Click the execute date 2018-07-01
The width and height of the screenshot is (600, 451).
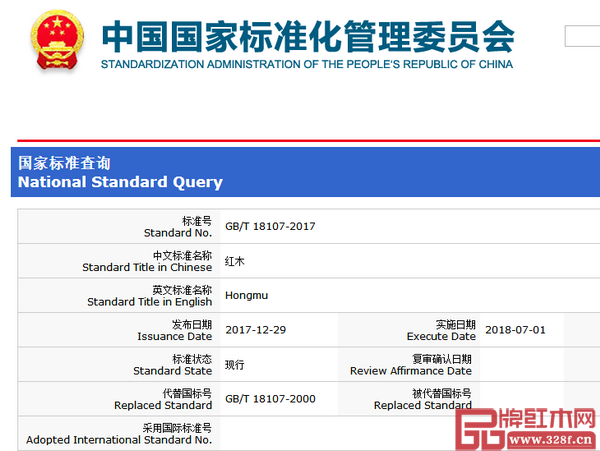tap(515, 330)
